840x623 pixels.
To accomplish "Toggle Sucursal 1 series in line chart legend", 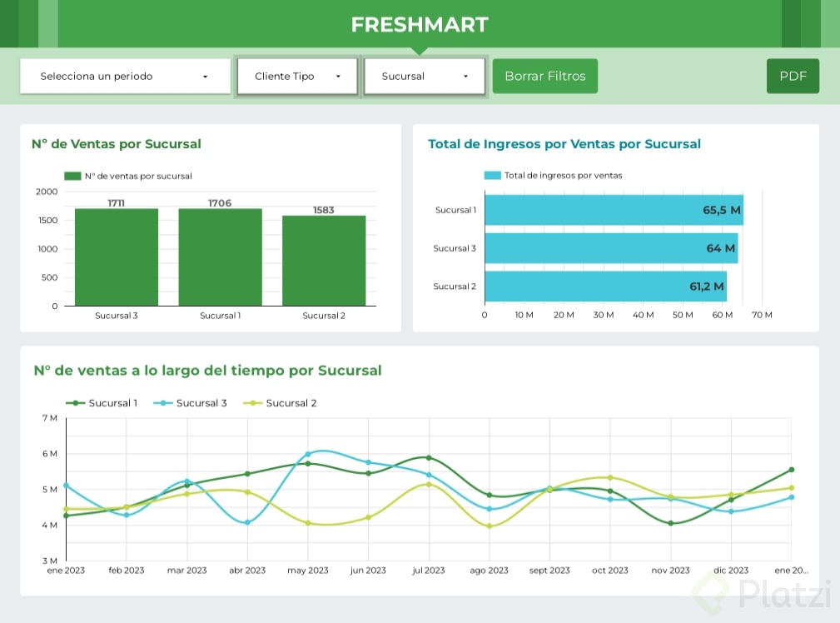I will point(102,403).
